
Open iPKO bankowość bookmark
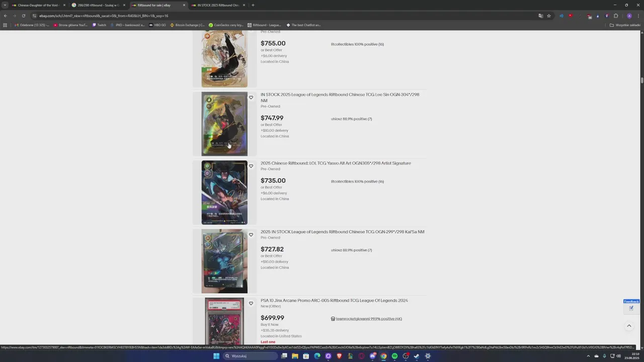(x=127, y=25)
